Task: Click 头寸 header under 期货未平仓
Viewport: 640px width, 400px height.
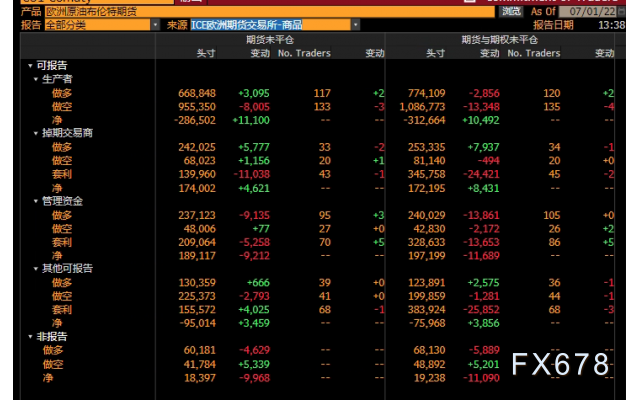Action: click(x=206, y=53)
